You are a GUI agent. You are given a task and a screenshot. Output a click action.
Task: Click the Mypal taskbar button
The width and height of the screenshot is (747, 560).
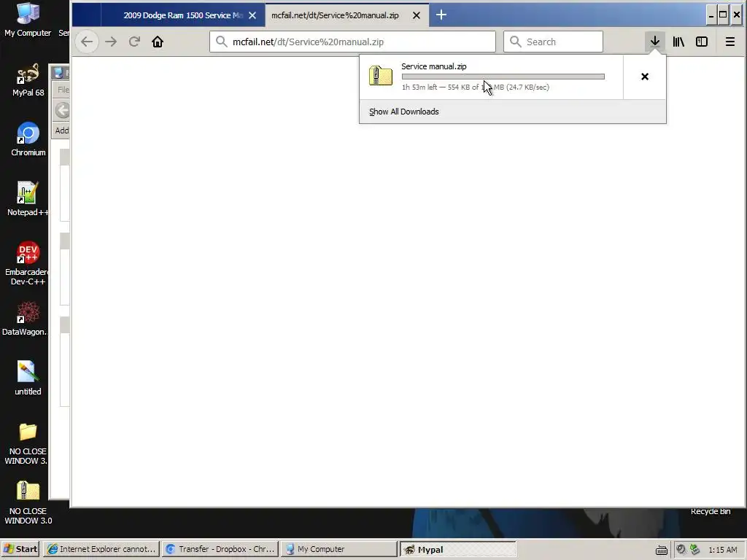[x=457, y=549]
